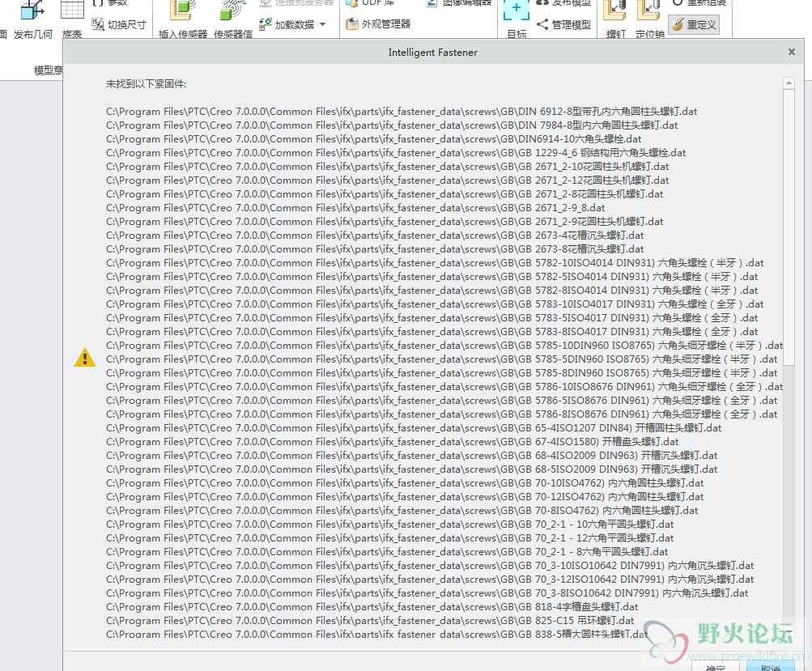
Task: Click the row 'GB 70_2-1 - 10六角平圆头螺钉.dat'
Action: click(x=390, y=524)
